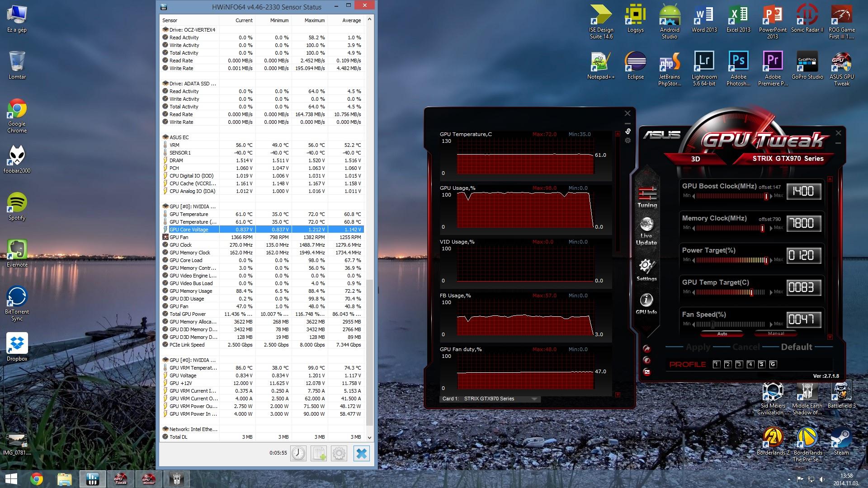868x488 pixels.
Task: Click Max arrow on Memory Clock
Action: click(771, 228)
